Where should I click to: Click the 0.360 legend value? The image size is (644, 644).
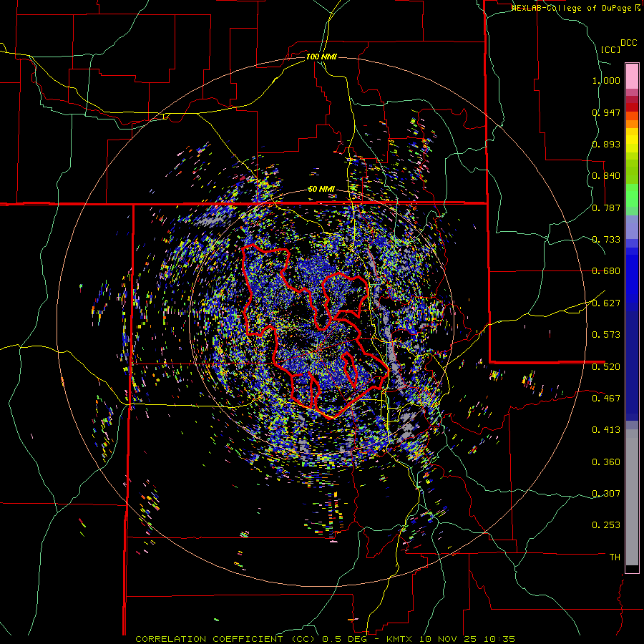point(606,462)
